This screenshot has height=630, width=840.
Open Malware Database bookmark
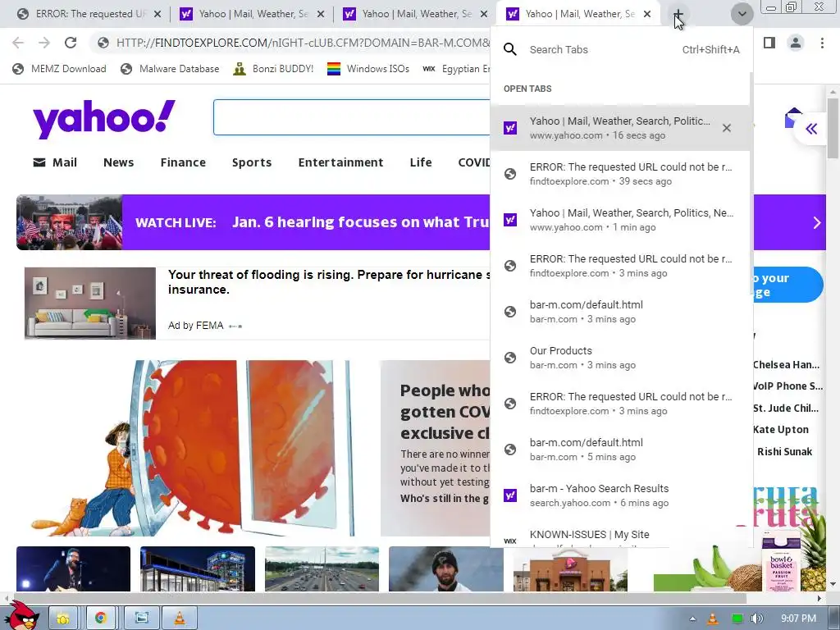click(170, 69)
